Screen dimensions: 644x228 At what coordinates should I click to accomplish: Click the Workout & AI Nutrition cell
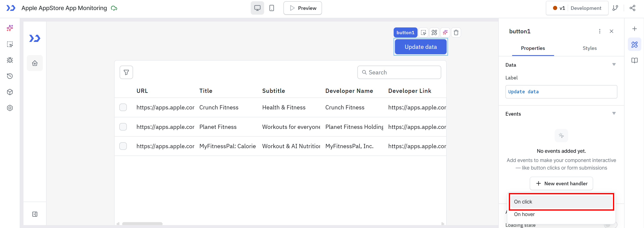tap(291, 146)
